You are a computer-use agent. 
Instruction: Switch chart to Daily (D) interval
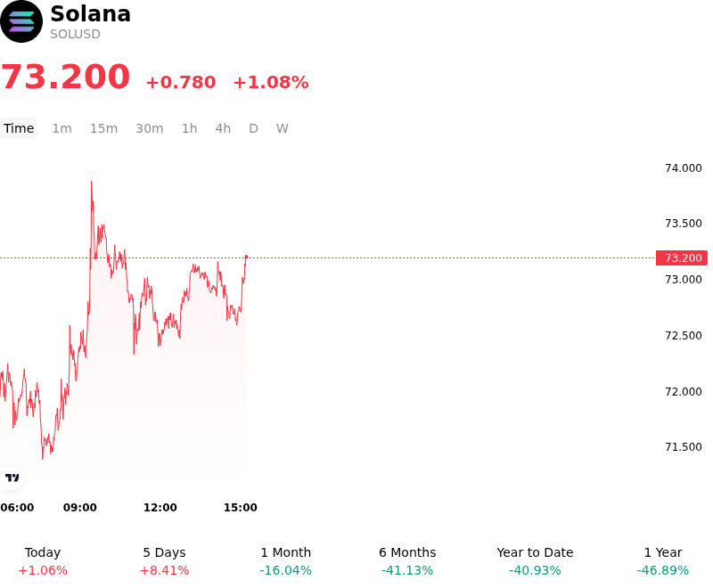click(x=253, y=128)
